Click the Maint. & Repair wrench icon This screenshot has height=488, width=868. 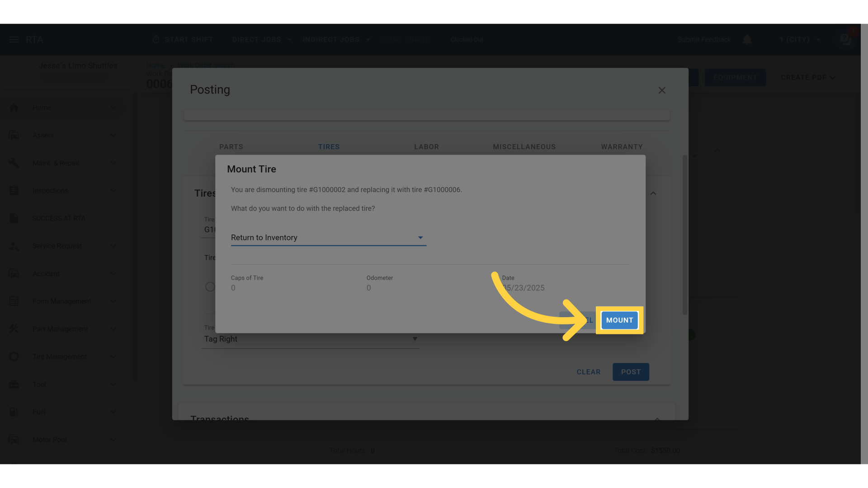[x=14, y=163]
